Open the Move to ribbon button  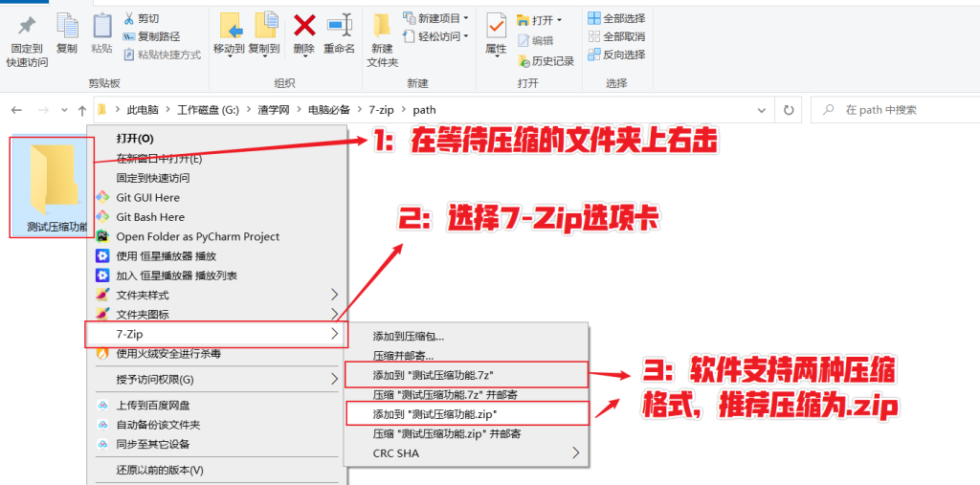tap(229, 35)
